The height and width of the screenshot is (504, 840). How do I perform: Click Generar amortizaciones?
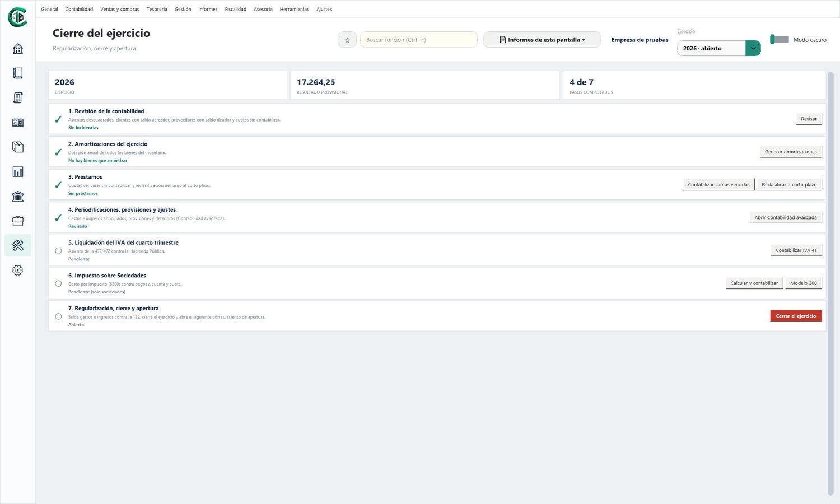791,152
